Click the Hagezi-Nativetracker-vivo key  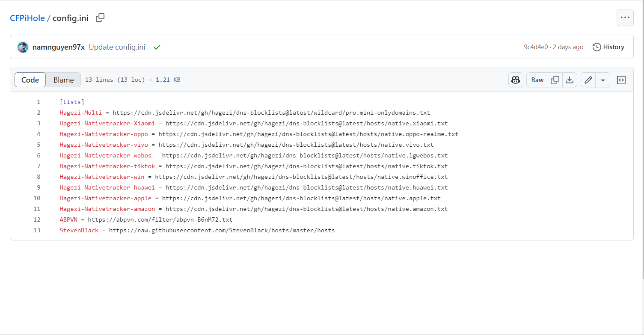(x=104, y=145)
